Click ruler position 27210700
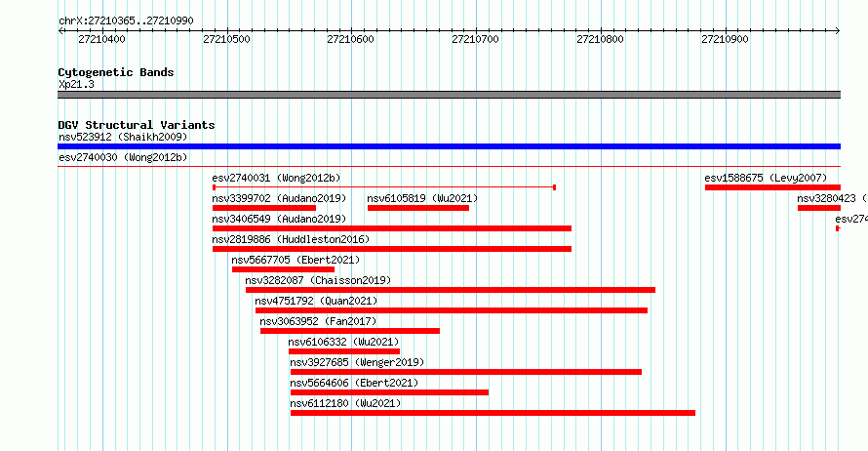 point(476,39)
